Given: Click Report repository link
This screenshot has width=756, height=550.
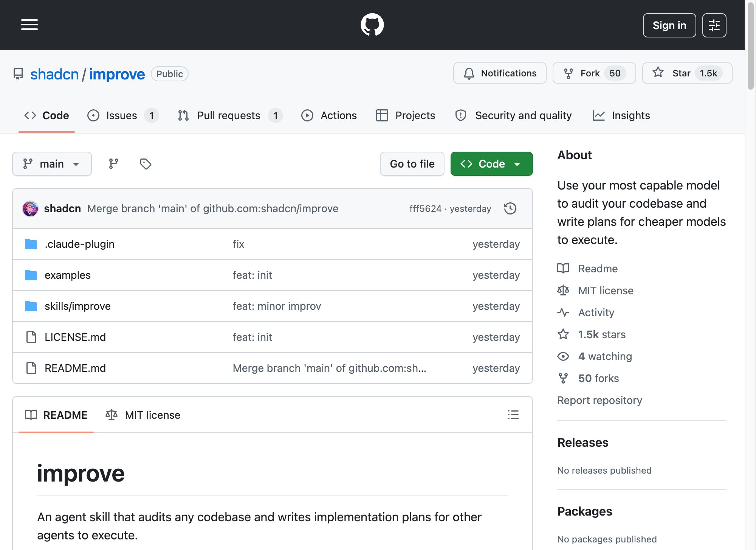Looking at the screenshot, I should [x=600, y=400].
